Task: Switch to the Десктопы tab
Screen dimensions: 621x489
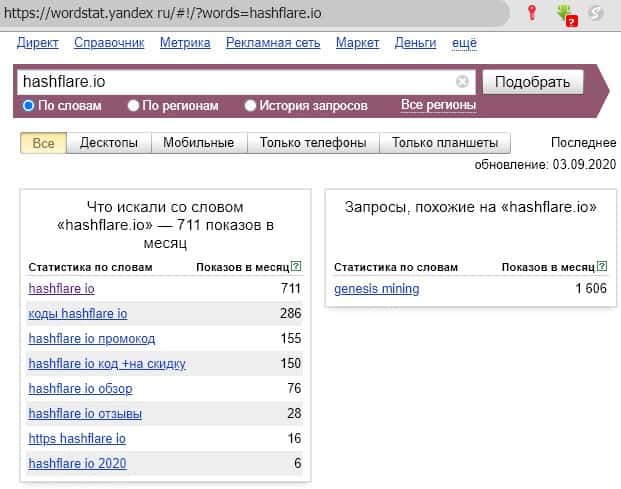Action: pos(109,143)
